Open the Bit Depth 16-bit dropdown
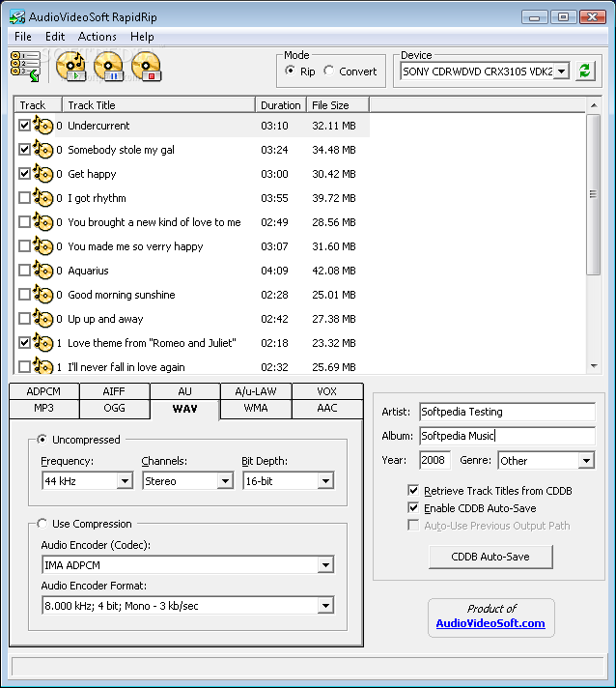Screen dimensions: 616x688 tap(325, 481)
